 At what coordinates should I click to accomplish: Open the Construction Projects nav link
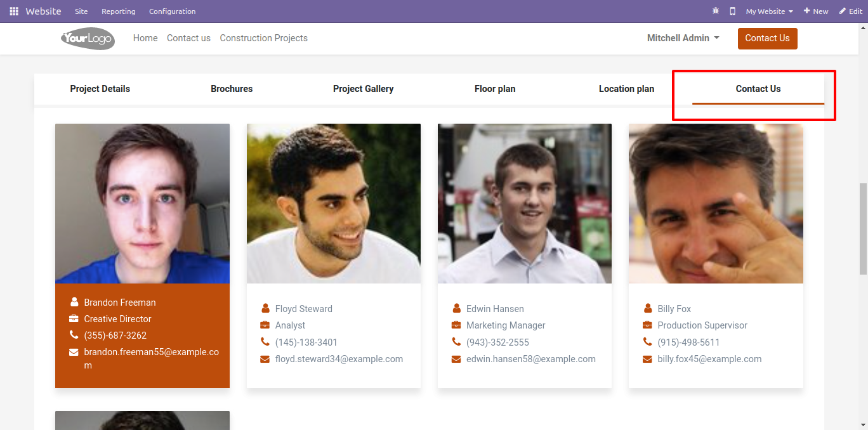264,38
